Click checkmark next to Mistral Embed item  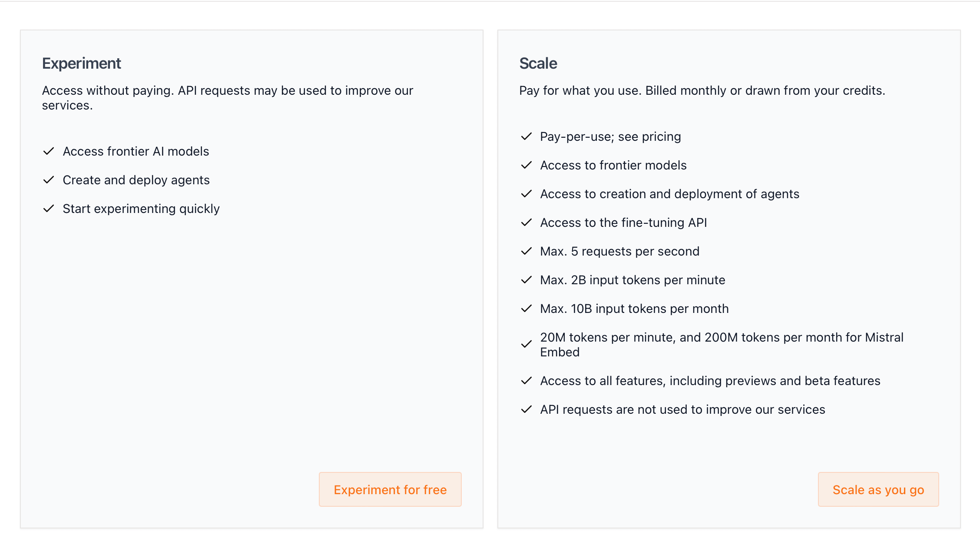click(526, 344)
